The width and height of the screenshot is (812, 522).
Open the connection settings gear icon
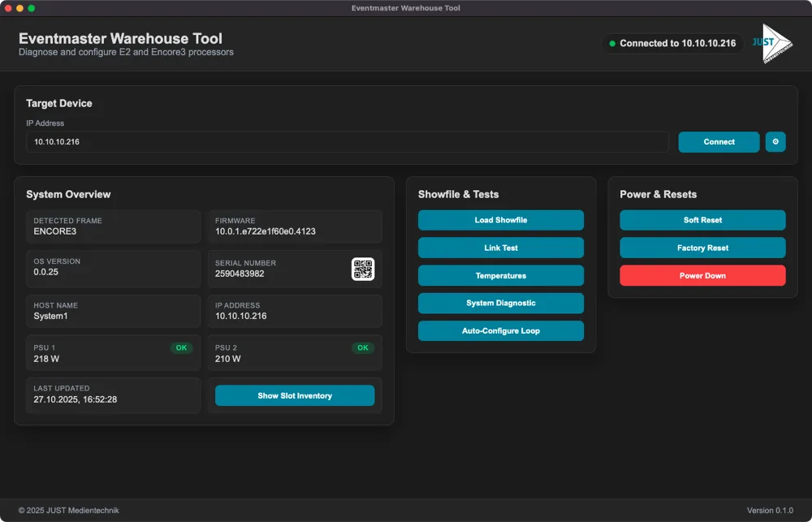pos(775,141)
